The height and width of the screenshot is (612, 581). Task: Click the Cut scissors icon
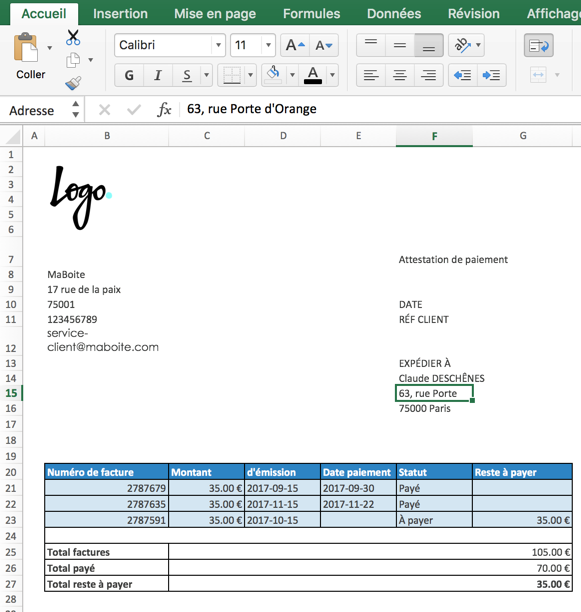click(73, 38)
